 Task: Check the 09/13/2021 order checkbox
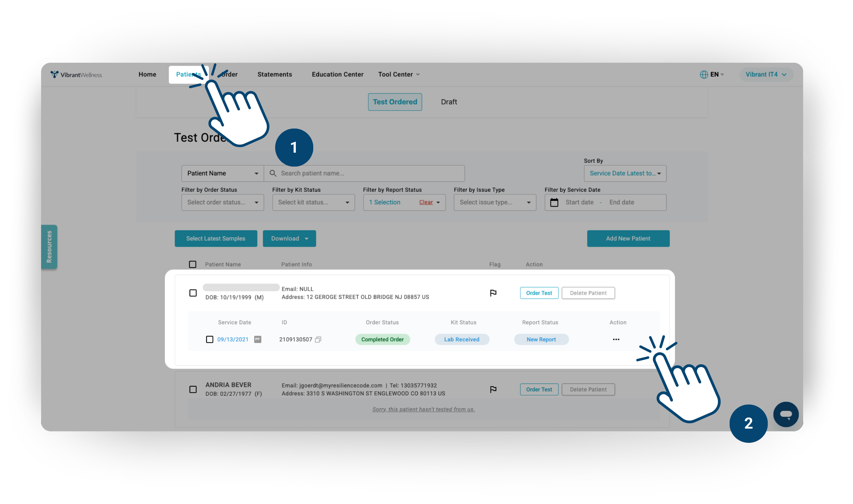coord(210,339)
